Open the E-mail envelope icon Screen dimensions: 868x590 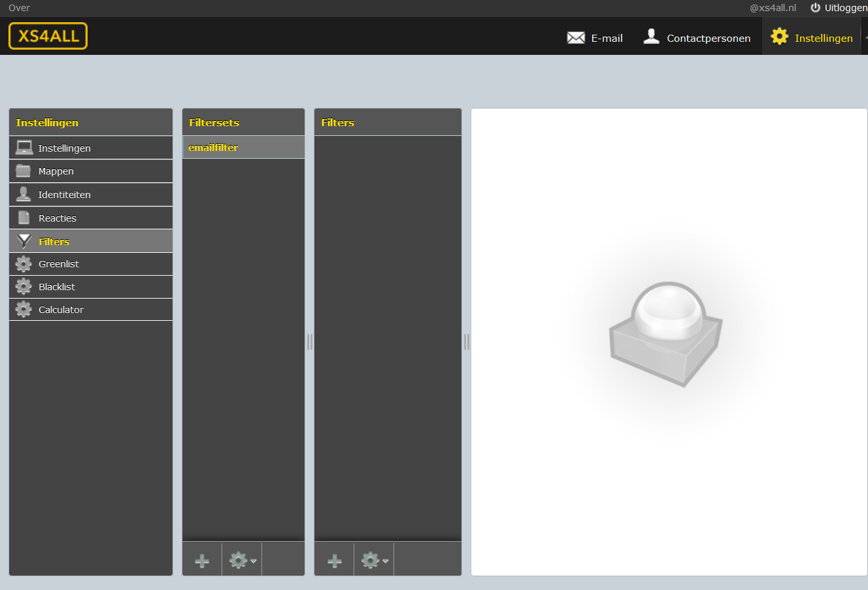(576, 38)
